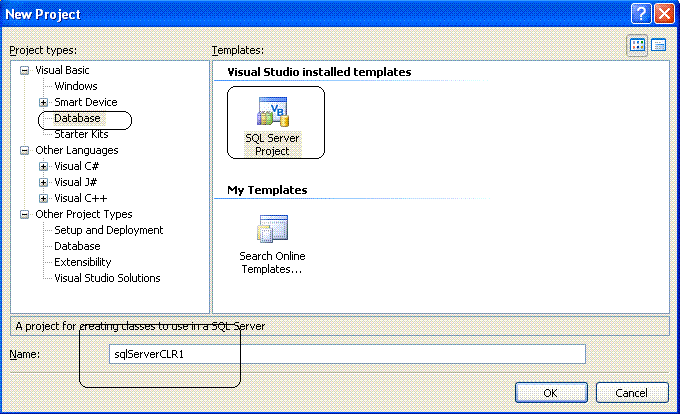Screen dimensions: 680x414
Task: Click the Visual Studio installed templates heading
Action: point(319,72)
